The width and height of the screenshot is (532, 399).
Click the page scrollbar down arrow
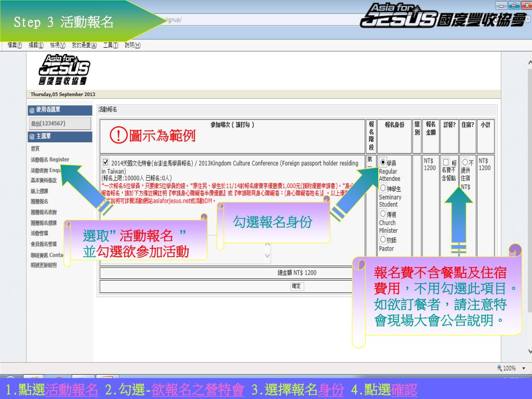click(x=529, y=352)
